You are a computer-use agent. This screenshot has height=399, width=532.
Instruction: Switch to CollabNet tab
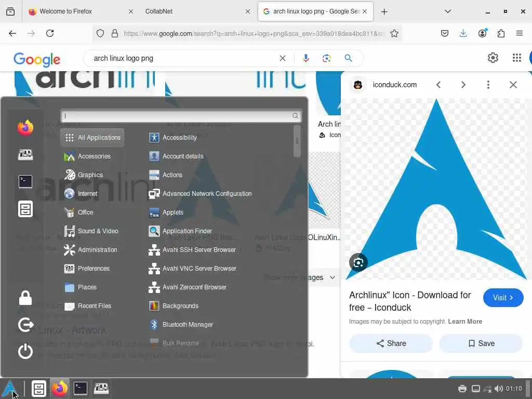[x=198, y=11]
